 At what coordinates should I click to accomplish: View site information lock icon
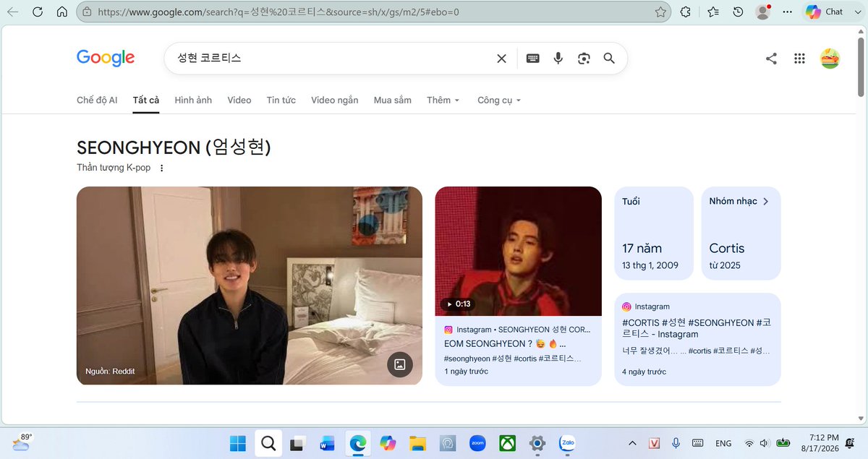point(87,12)
